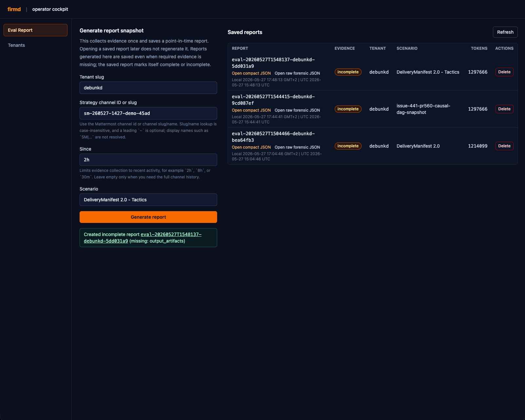Click the Refresh button
This screenshot has height=420, width=525.
[505, 32]
